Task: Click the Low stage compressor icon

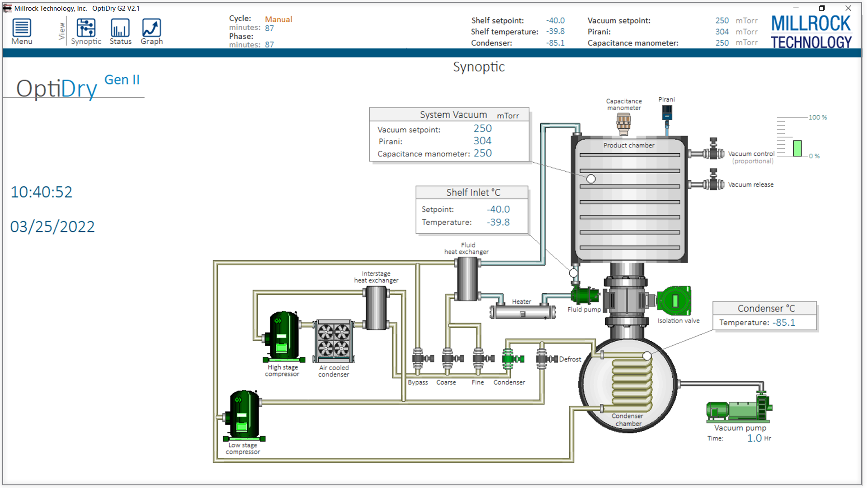Action: click(243, 416)
